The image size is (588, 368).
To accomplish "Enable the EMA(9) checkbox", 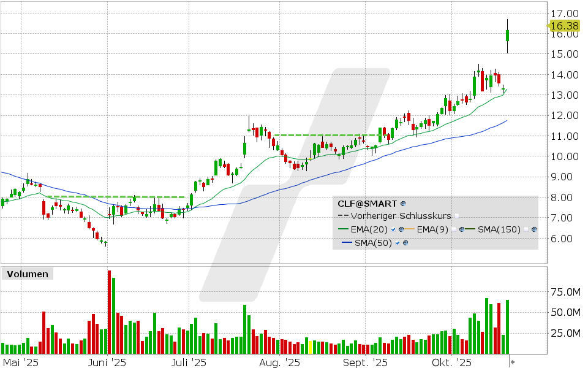I will pos(453,229).
